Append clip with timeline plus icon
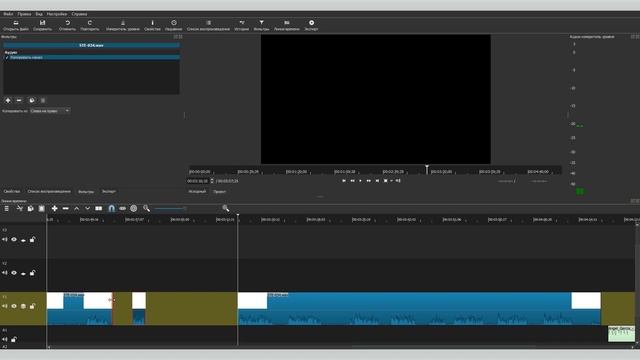This screenshot has height=360, width=640. coord(54,209)
